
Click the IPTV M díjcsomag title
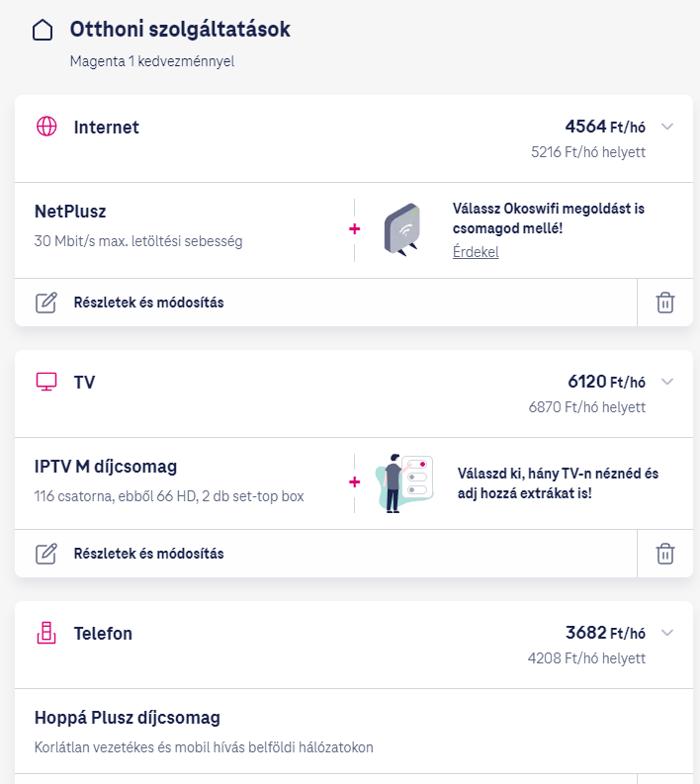(106, 466)
